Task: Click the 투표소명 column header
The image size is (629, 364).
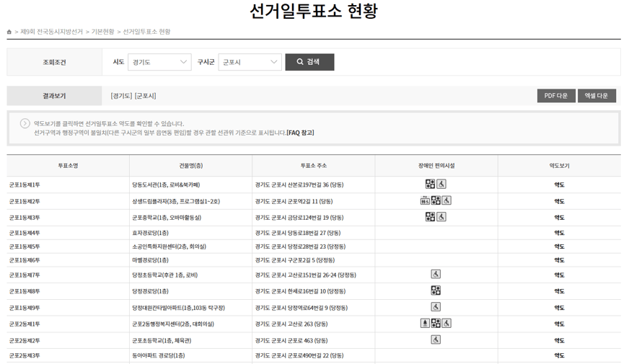Action: pos(68,166)
